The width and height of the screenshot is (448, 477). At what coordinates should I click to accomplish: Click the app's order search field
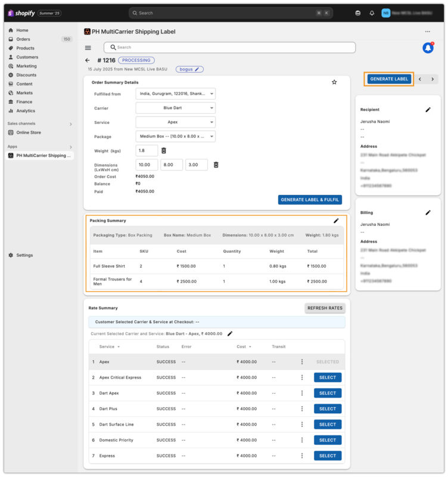(x=229, y=48)
